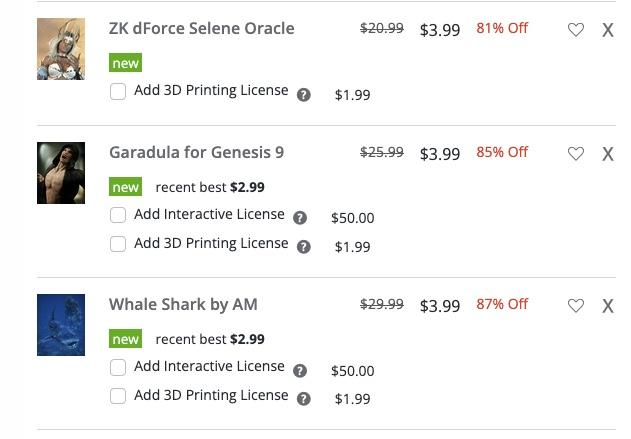This screenshot has width=631, height=439.
Task: Show help for Garadula 3D Printing License
Action: pyautogui.click(x=304, y=247)
